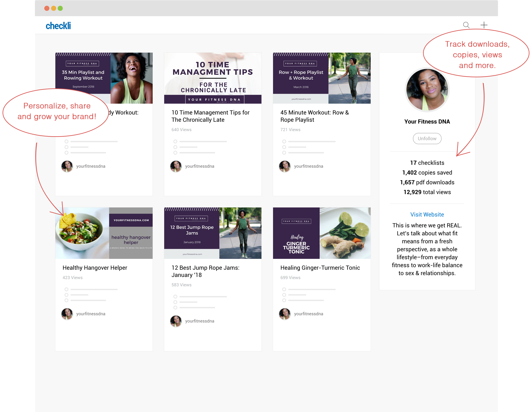Toggle first checklist circle on Healthy Hangover Helper card
532x412 pixels.
click(66, 289)
